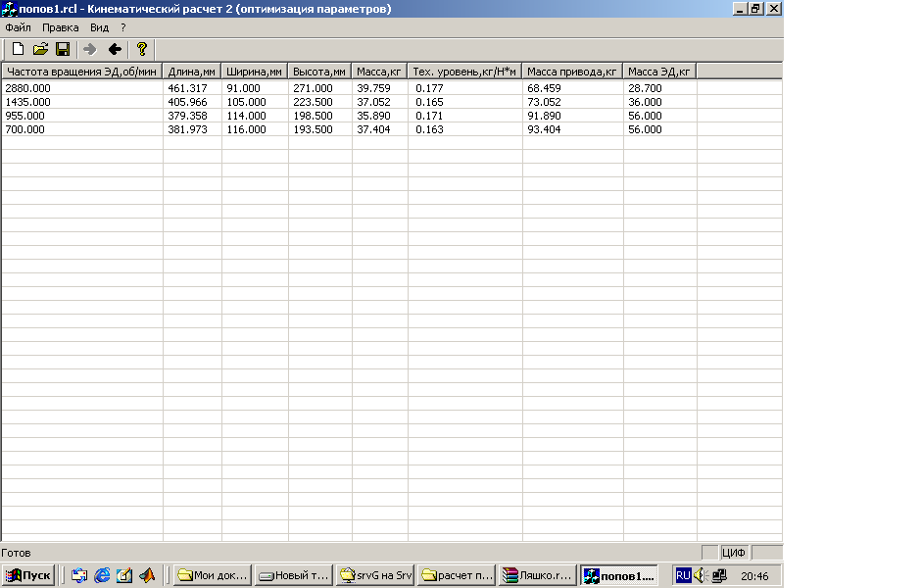The image size is (922, 588).
Task: Click the Высота,мм column header
Action: (319, 72)
